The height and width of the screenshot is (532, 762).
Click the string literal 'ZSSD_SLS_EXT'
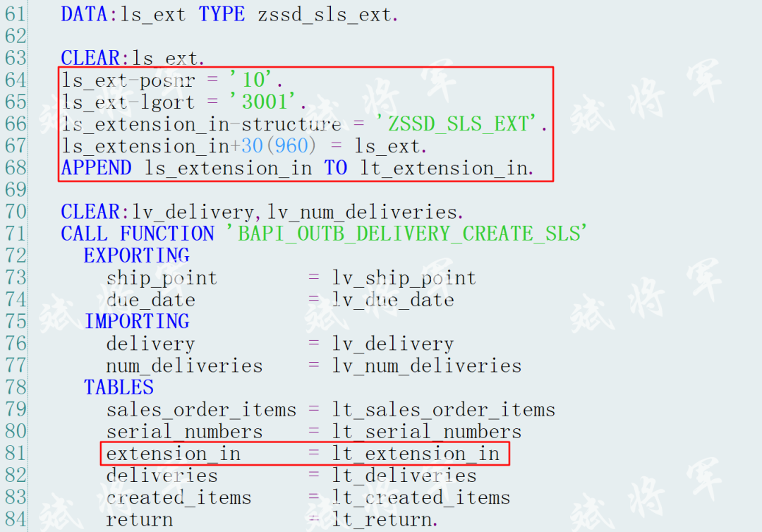456,124
